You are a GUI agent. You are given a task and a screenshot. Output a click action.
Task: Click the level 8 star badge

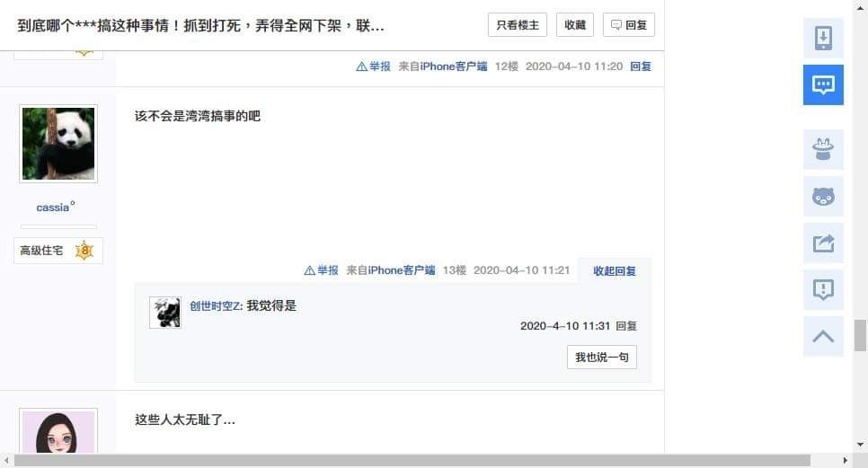coord(84,251)
